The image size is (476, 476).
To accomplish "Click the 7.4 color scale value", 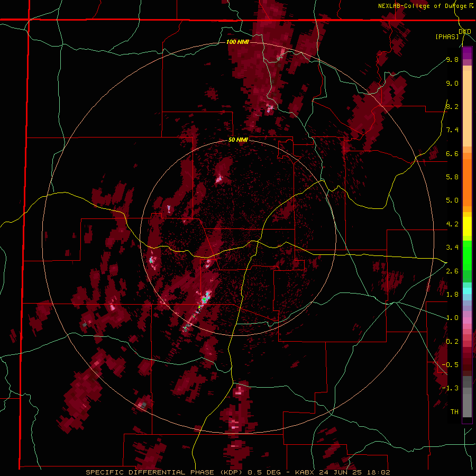I will (452, 130).
